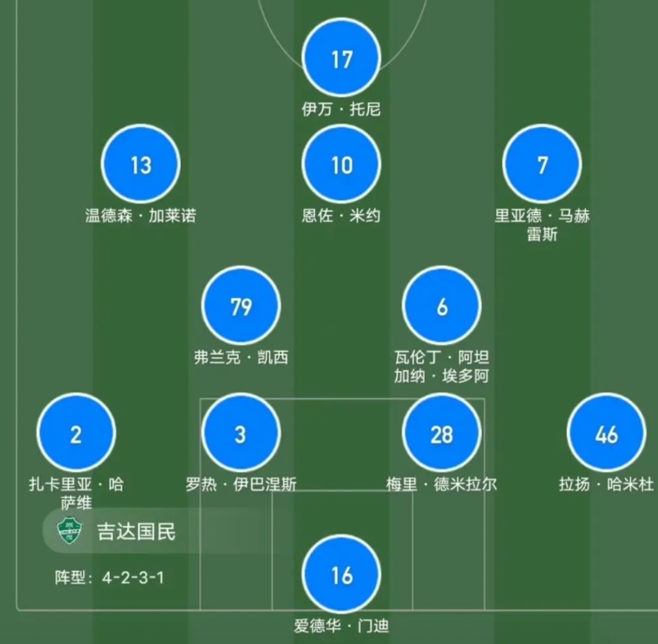Select the number 13 player circle
658x644 pixels.
pos(141,164)
